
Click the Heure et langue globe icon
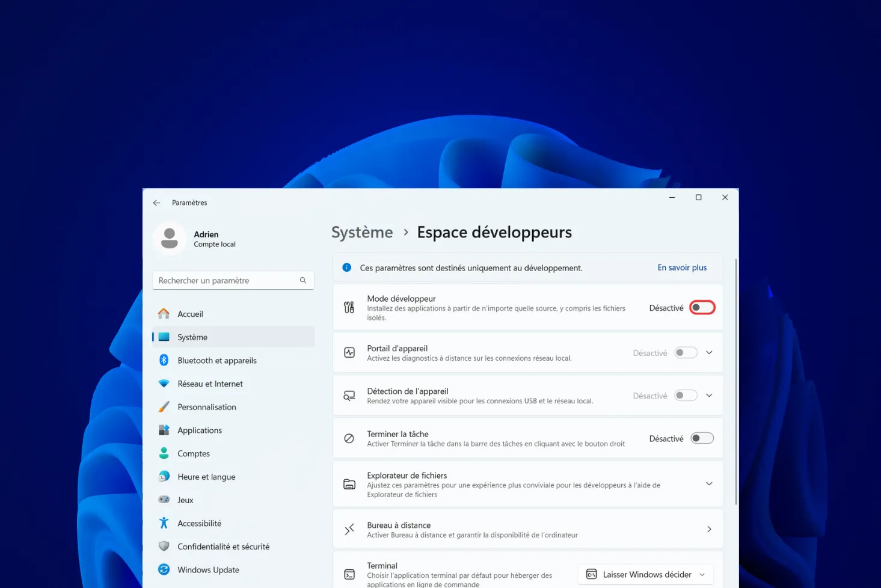click(164, 477)
